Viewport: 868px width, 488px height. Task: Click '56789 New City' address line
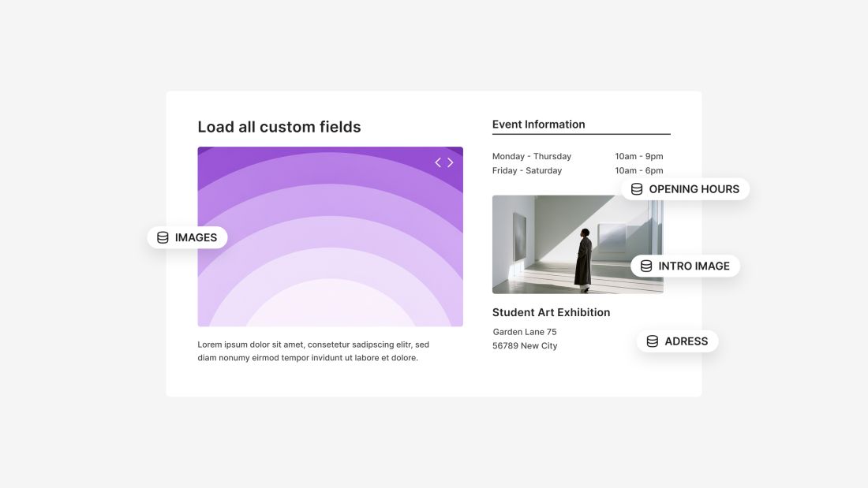(525, 346)
